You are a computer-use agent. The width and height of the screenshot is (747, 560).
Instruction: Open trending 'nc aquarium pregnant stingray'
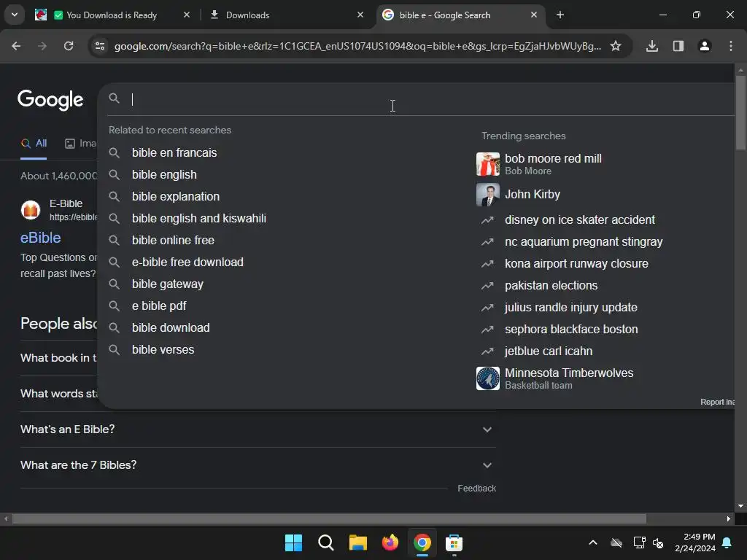point(584,242)
